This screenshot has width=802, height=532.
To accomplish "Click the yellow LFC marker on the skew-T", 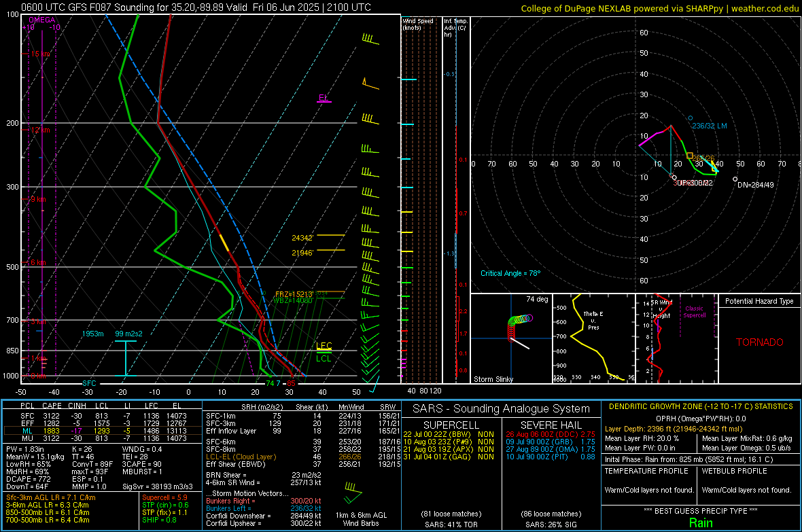I will click(324, 347).
